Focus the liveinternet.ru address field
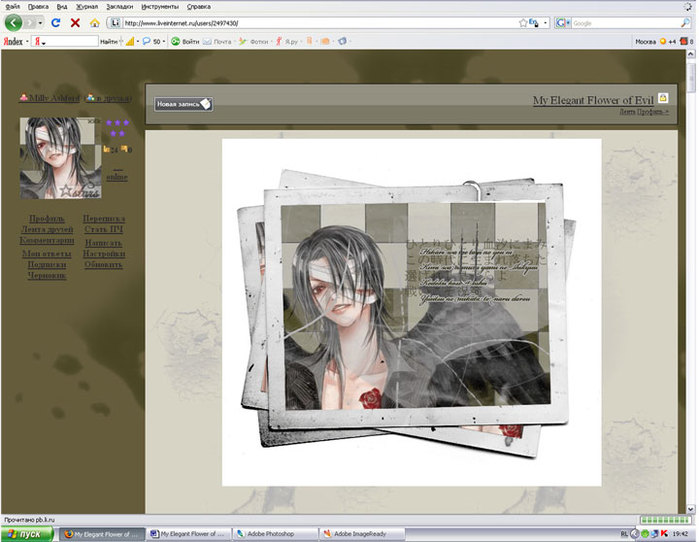Image resolution: width=699 pixels, height=542 pixels. click(319, 23)
